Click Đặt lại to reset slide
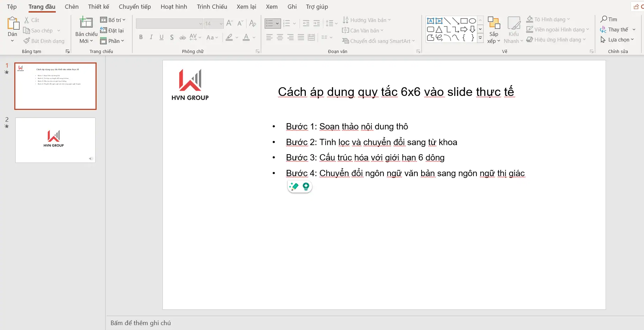This screenshot has width=644, height=330. [x=112, y=30]
